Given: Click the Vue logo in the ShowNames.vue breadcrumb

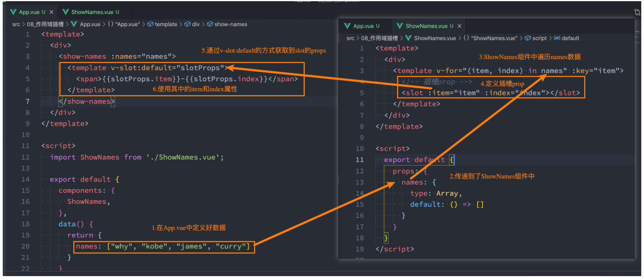Looking at the screenshot, I should (408, 38).
